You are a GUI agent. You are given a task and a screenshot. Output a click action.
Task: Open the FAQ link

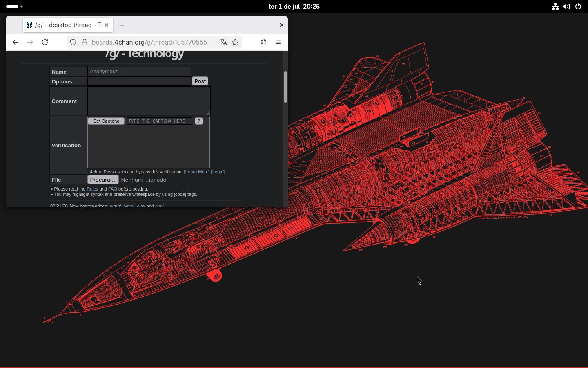113,189
